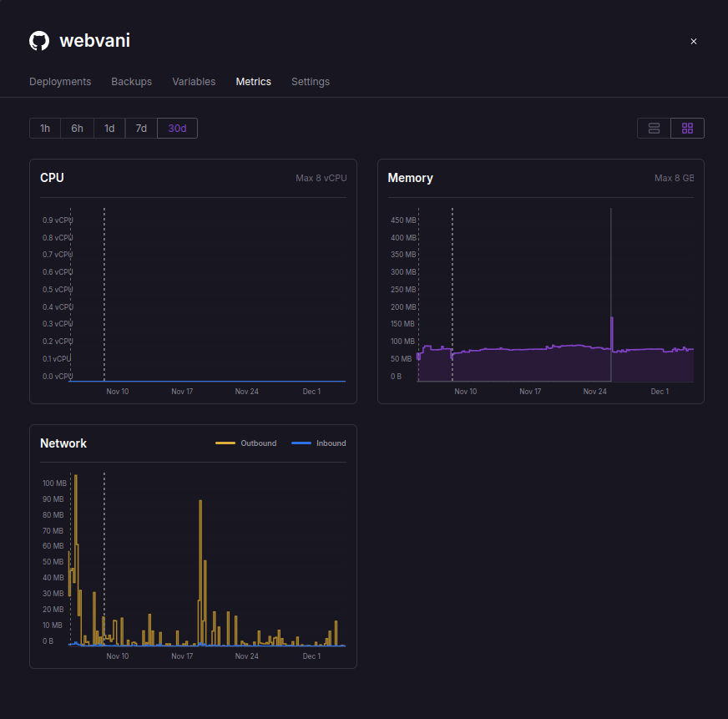Screen dimensions: 728x719
Task: Select the Metrics tab
Action: point(253,82)
